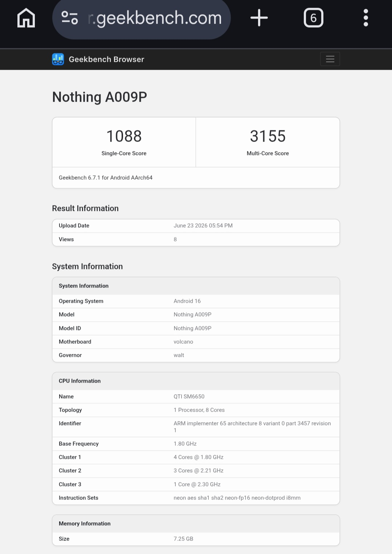Select the motherboard value volcano
The width and height of the screenshot is (392, 554).
coord(183,342)
